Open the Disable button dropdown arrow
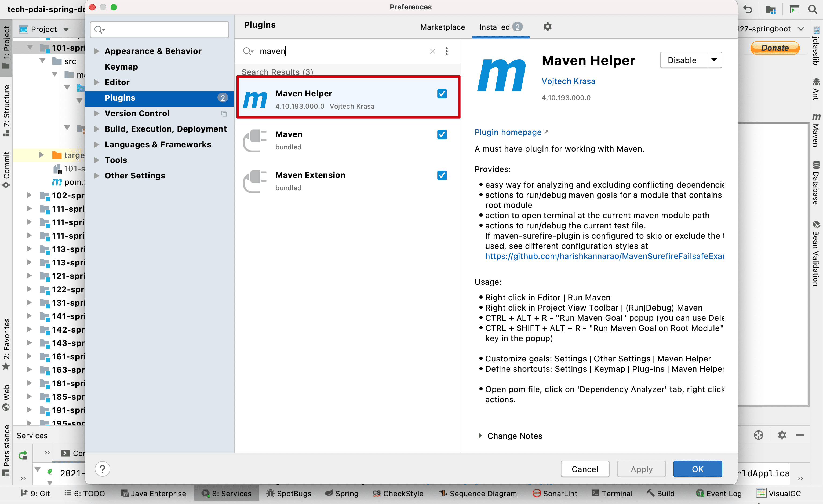The height and width of the screenshot is (504, 823). coord(714,60)
